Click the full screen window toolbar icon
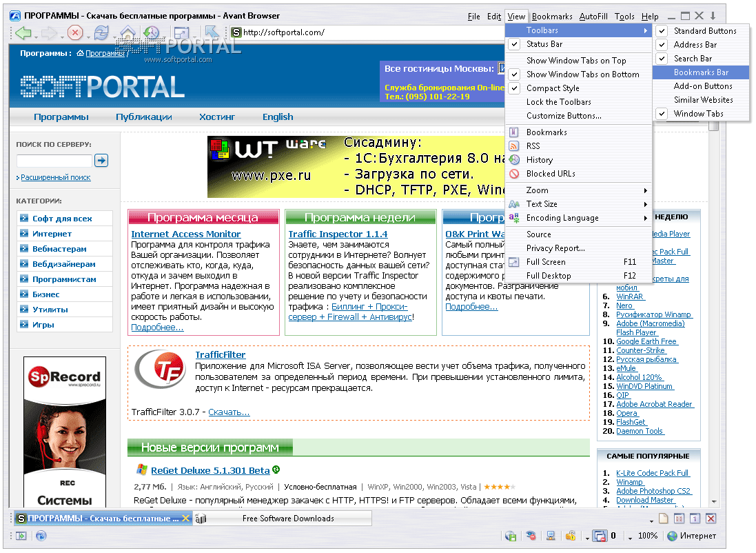Viewport: 756px width, 553px height. [181, 33]
